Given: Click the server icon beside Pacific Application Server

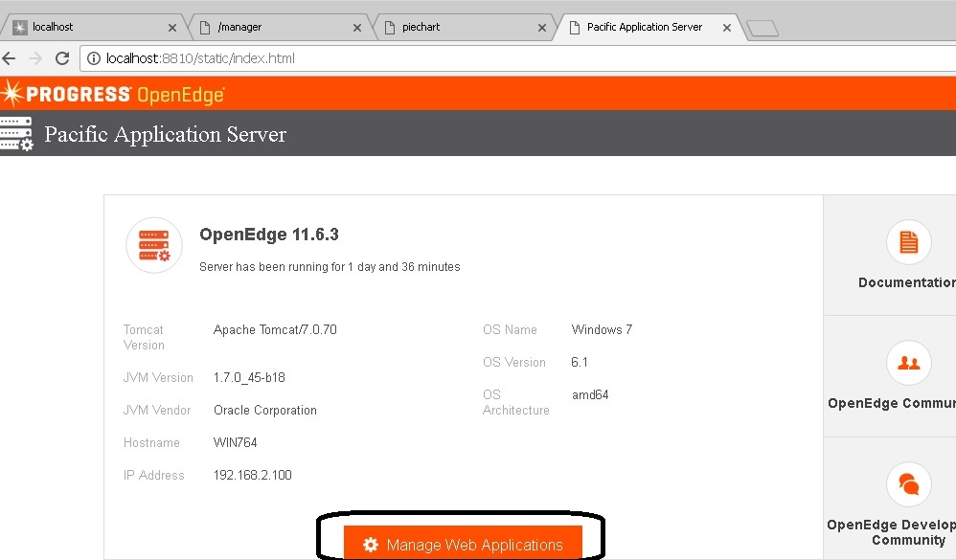Looking at the screenshot, I should click(16, 133).
